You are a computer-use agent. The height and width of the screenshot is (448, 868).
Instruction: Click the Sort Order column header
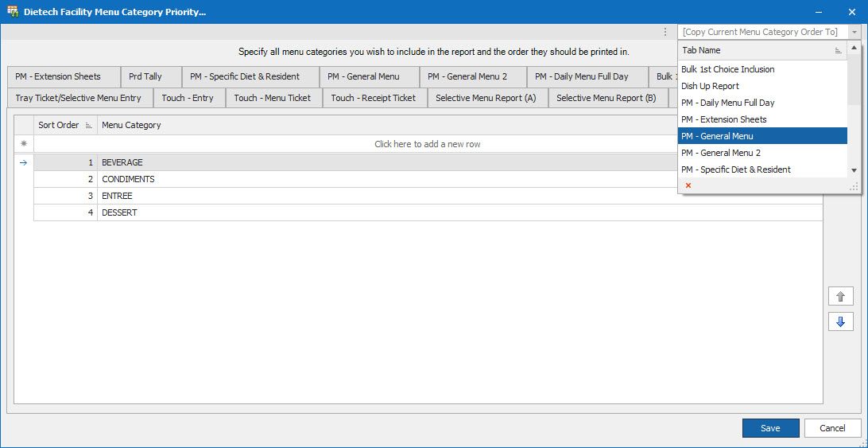point(65,125)
